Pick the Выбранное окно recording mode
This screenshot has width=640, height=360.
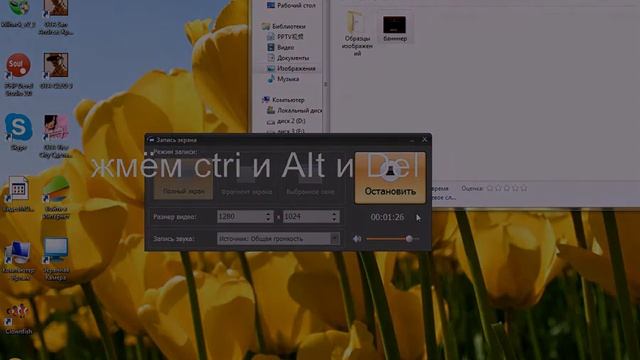point(310,180)
